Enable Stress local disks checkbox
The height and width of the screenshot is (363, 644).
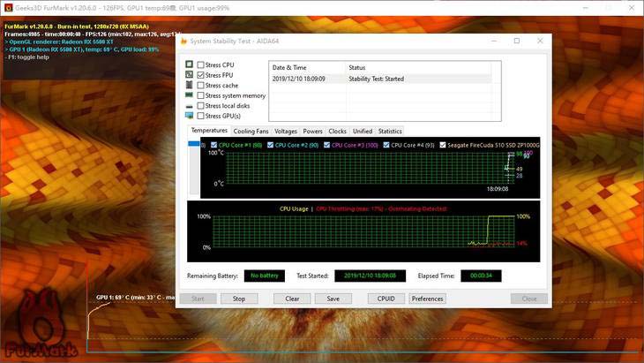(201, 106)
